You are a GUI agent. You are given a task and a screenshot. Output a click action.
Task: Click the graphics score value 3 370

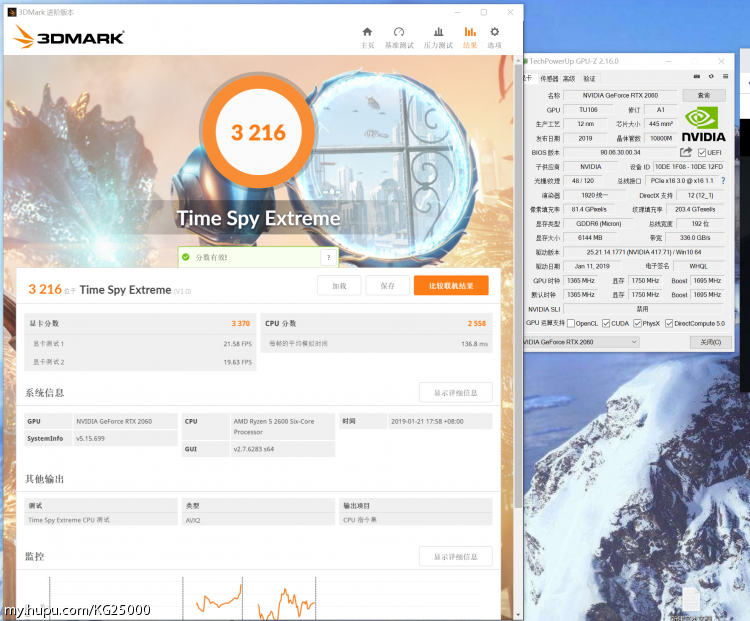[241, 323]
